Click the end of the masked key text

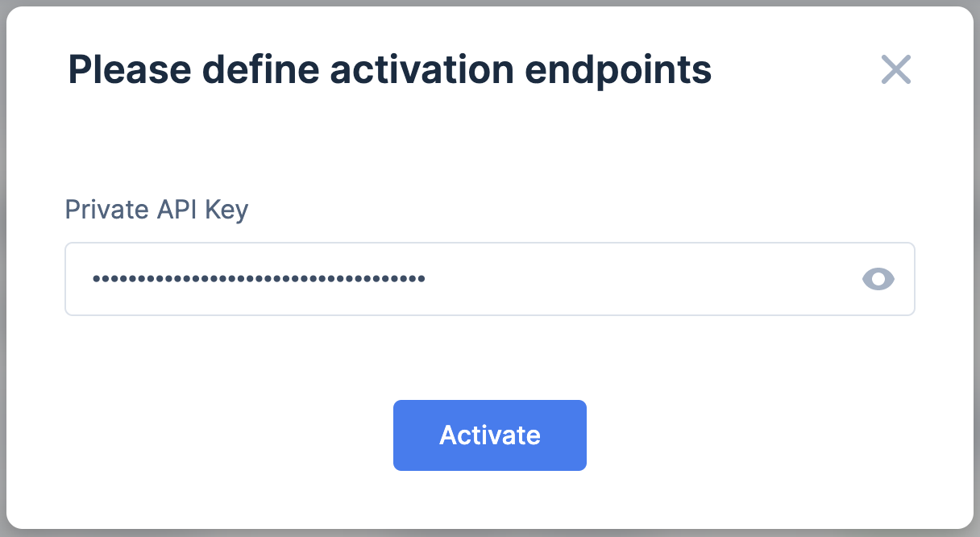[426, 279]
